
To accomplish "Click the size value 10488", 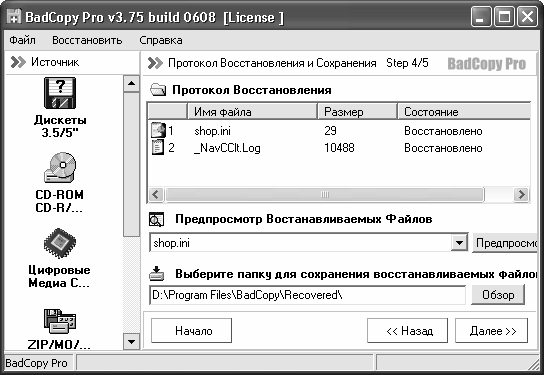I will pos(339,148).
